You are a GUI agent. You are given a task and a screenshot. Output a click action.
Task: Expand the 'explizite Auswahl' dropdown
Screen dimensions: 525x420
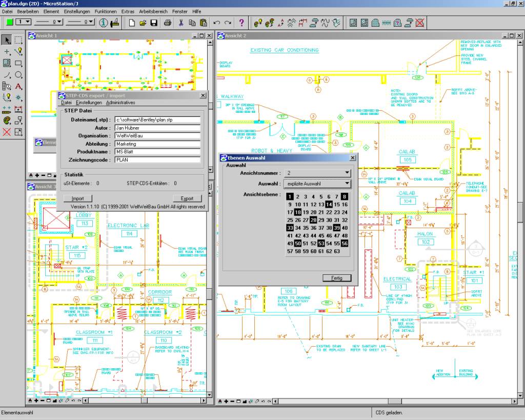coord(347,184)
